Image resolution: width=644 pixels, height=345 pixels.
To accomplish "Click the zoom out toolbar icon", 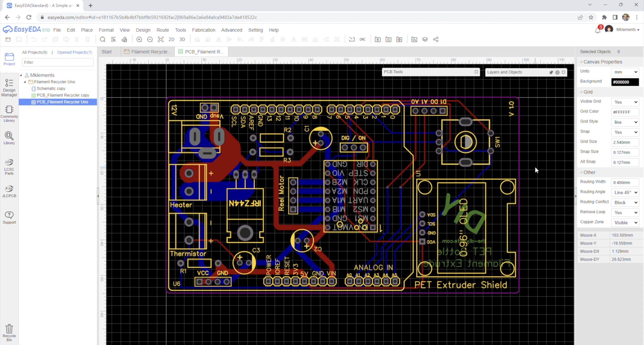I will tap(150, 39).
